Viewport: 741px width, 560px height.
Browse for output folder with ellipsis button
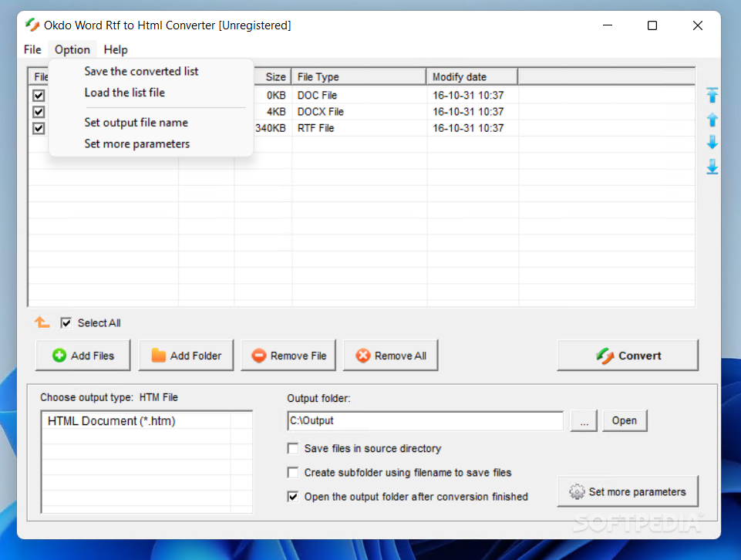click(584, 420)
